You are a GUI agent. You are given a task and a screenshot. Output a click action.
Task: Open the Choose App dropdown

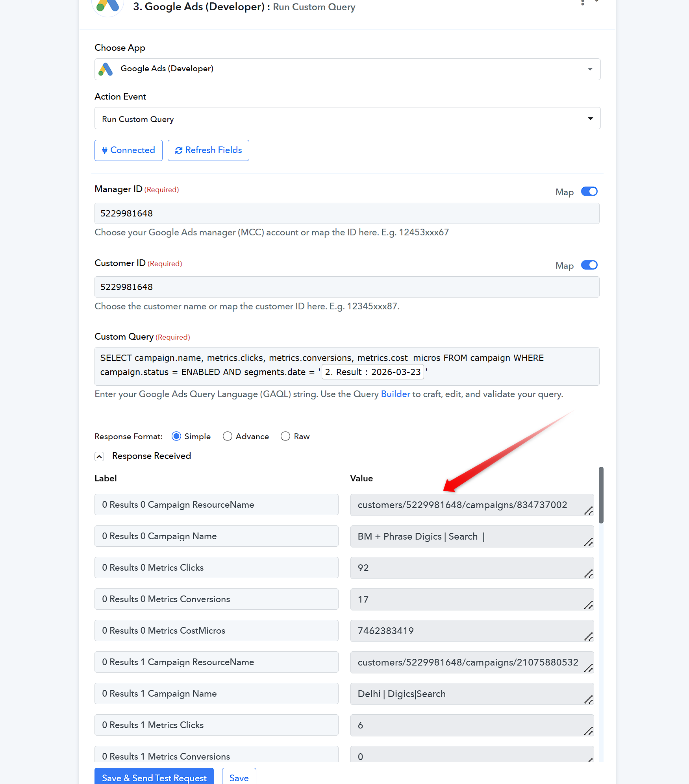coord(347,69)
